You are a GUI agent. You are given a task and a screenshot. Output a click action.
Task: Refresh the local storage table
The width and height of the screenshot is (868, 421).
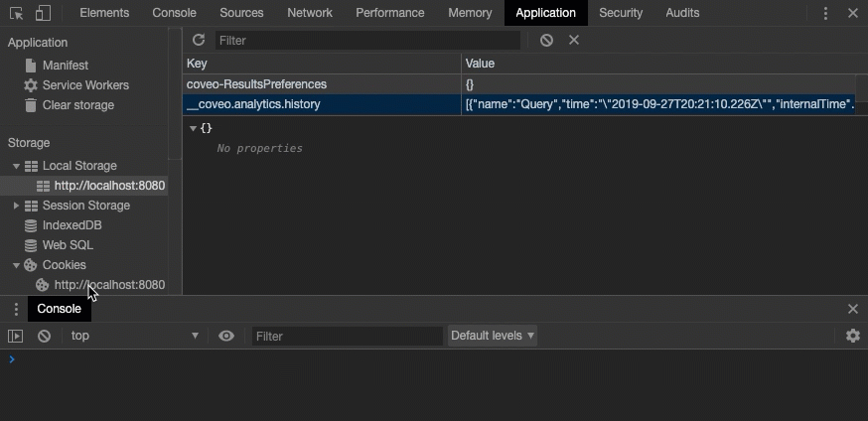[199, 40]
